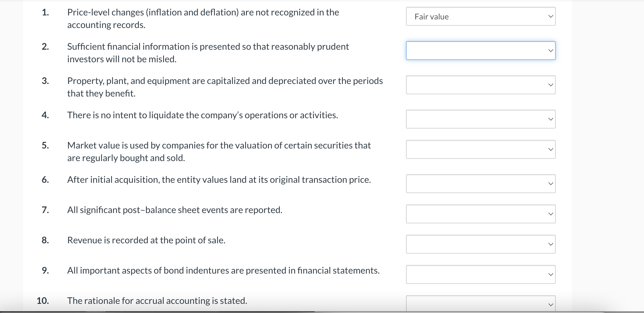Expand the dropdown for the revenue question
644x313 pixels.
[x=480, y=244]
